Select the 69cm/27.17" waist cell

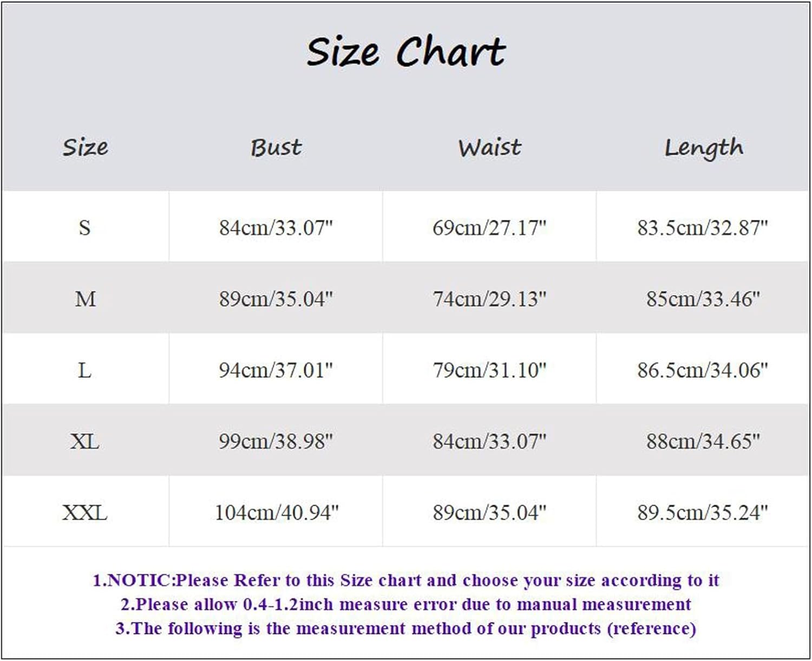(489, 227)
